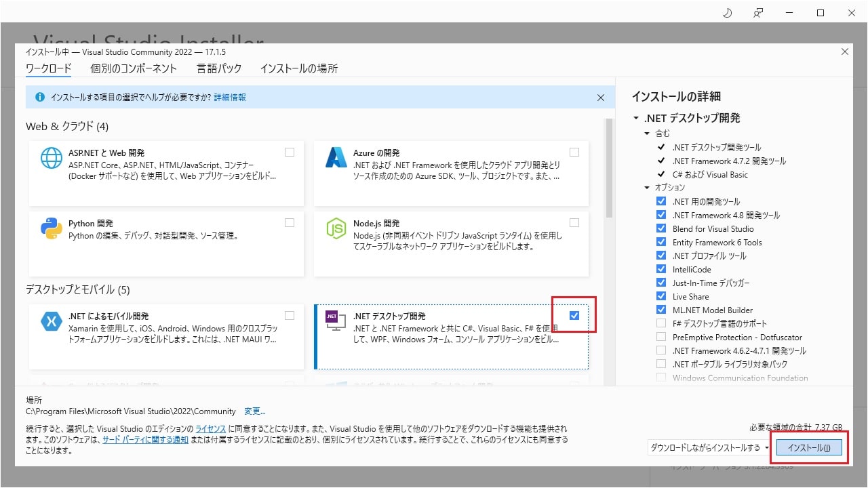Click the Node.js workload icon
This screenshot has width=868, height=488.
pos(336,229)
